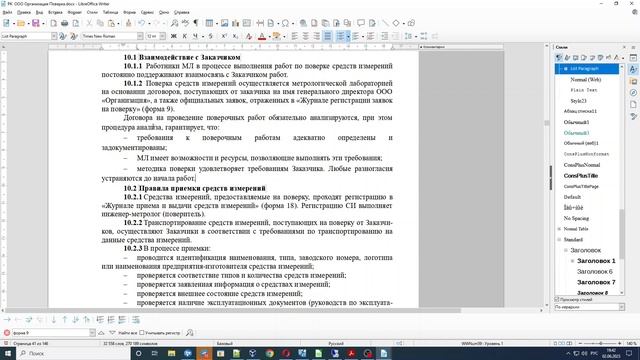Image resolution: width=640 pixels, height=360 pixels.
Task: Toggle justified alignment
Action: (327, 36)
